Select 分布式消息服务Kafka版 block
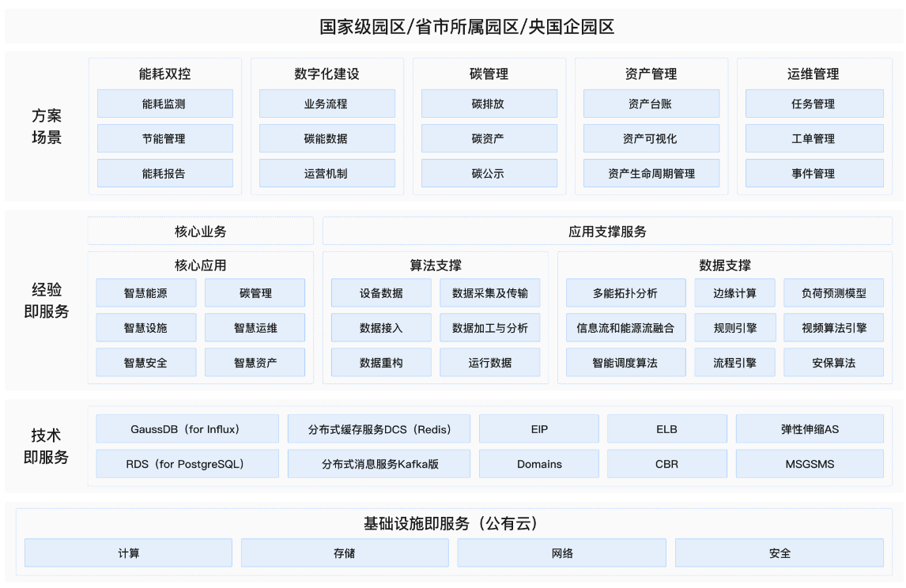This screenshot has width=906, height=588. [379, 464]
